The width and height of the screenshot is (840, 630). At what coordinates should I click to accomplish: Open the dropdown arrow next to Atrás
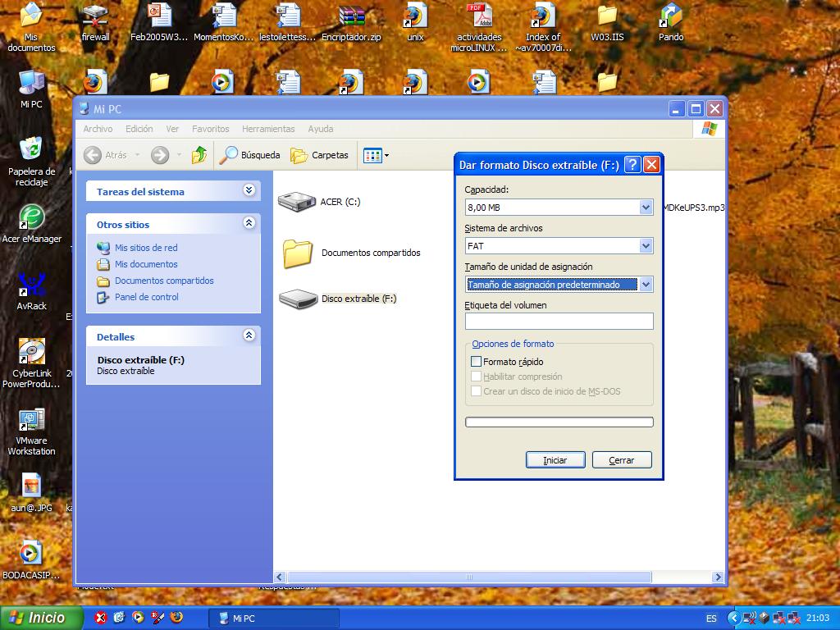pyautogui.click(x=137, y=155)
